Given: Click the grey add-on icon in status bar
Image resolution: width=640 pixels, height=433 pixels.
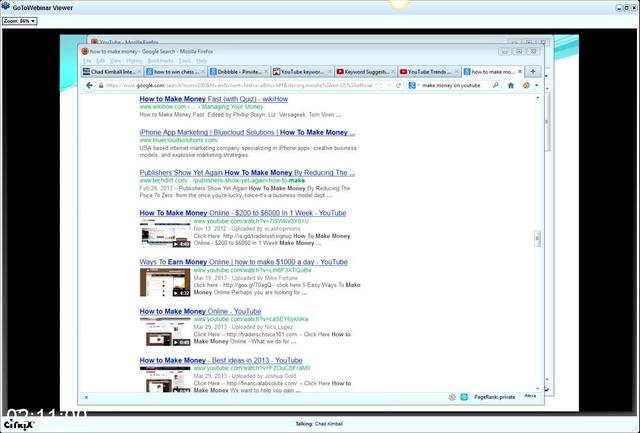Looking at the screenshot, I should [452, 397].
